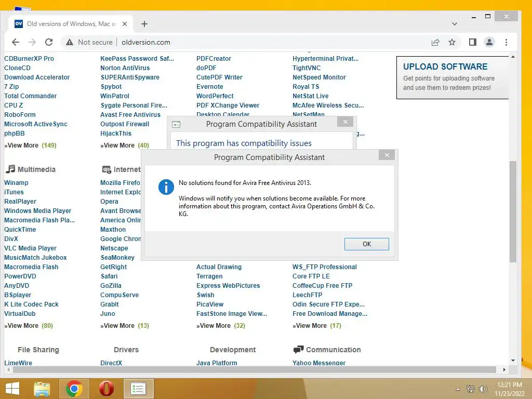
Task: View More internet programs (13)
Action: [125, 325]
